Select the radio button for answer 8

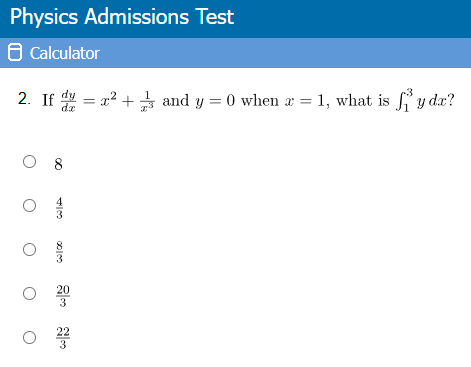30,162
